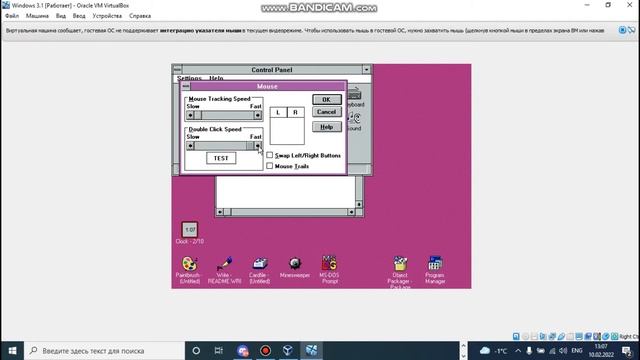Click the TEST double-click box

coord(221,158)
